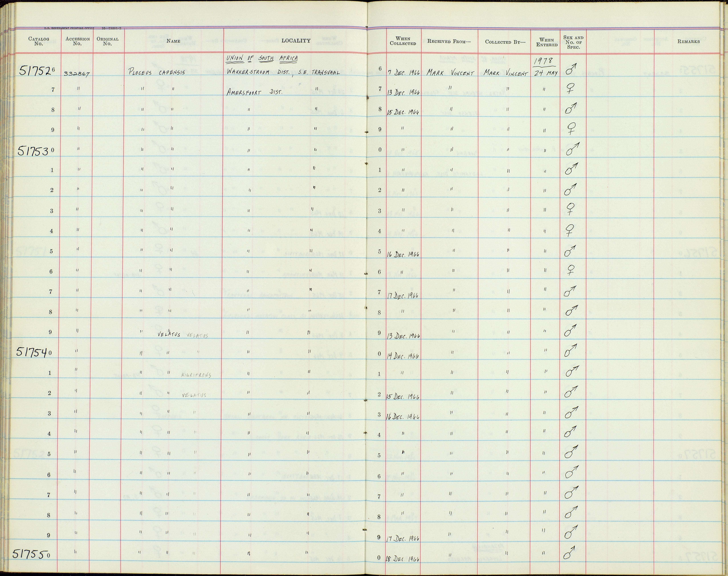
Task: Click 13 Dec. 1966 in the Velatus velatus row
Action: pyautogui.click(x=403, y=336)
